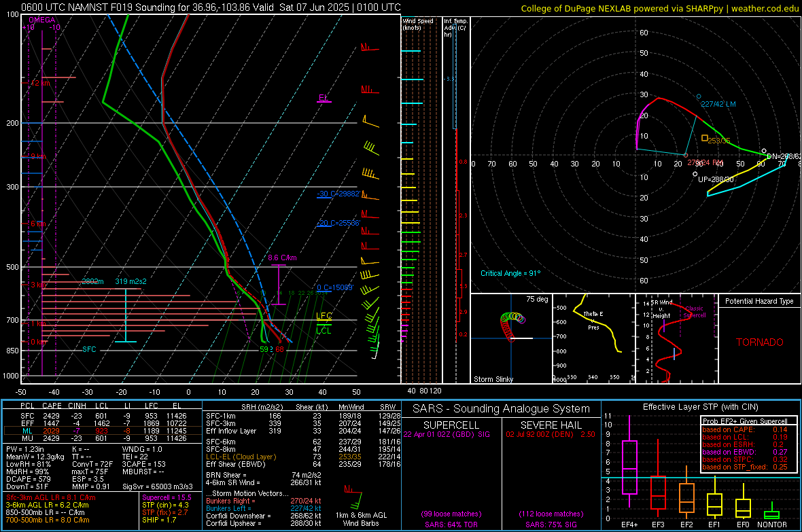Click based on STPC: 0.32 probability
The height and width of the screenshot is (532, 802).
click(745, 459)
